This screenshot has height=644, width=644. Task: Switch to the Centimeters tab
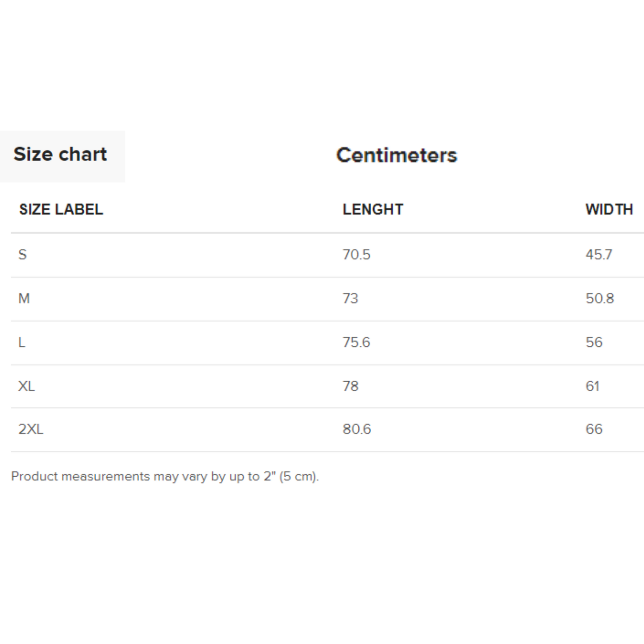[397, 155]
